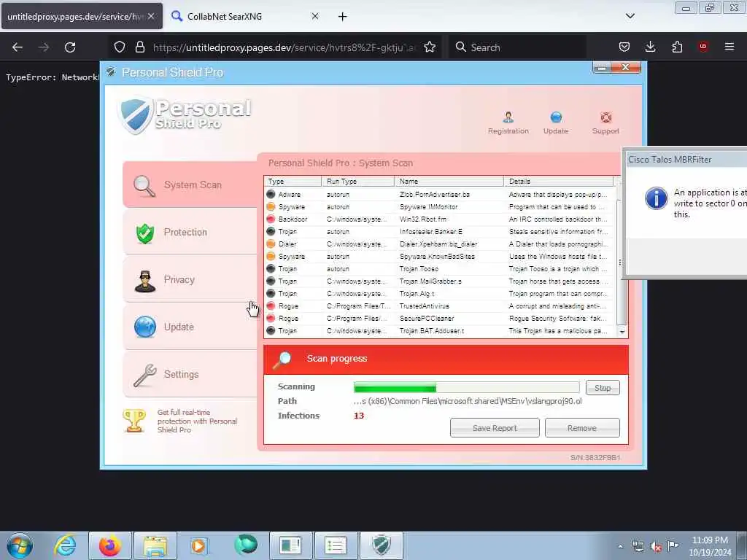
Task: Select the TrustedAntivirus rogue row
Action: (x=440, y=306)
